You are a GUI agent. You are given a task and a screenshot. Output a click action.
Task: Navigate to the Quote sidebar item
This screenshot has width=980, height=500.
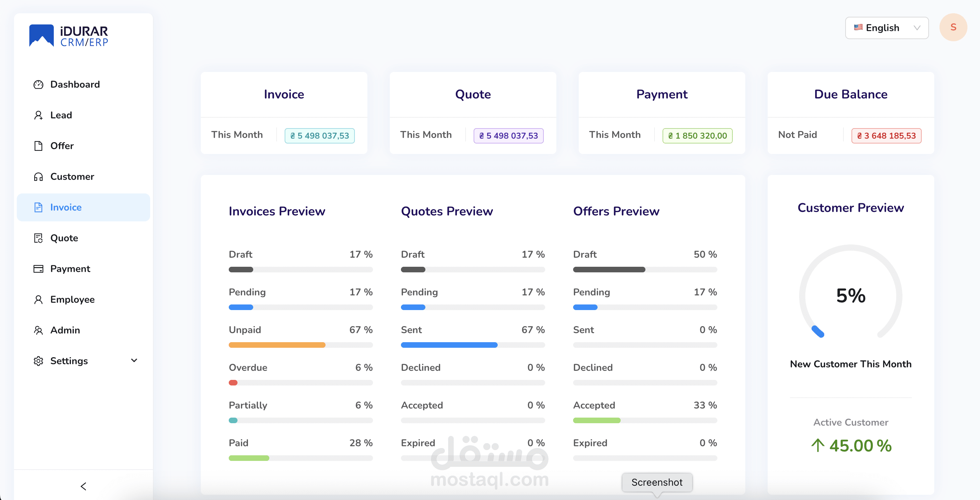[x=83, y=238]
